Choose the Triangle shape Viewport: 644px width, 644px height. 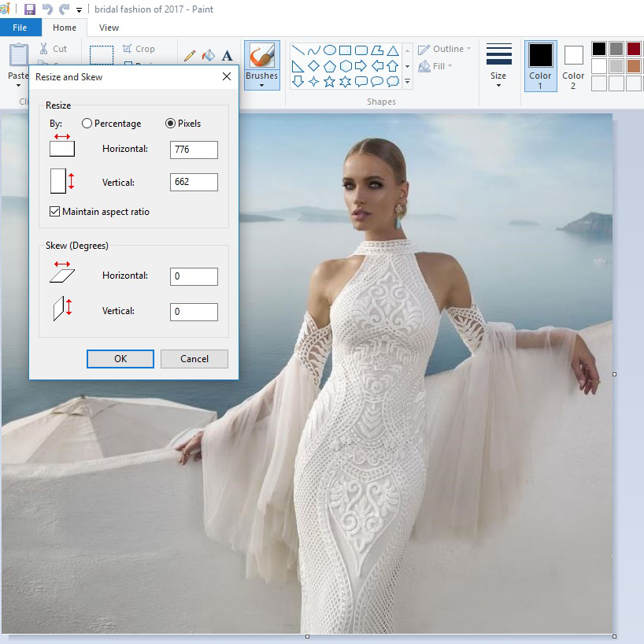pyautogui.click(x=393, y=50)
